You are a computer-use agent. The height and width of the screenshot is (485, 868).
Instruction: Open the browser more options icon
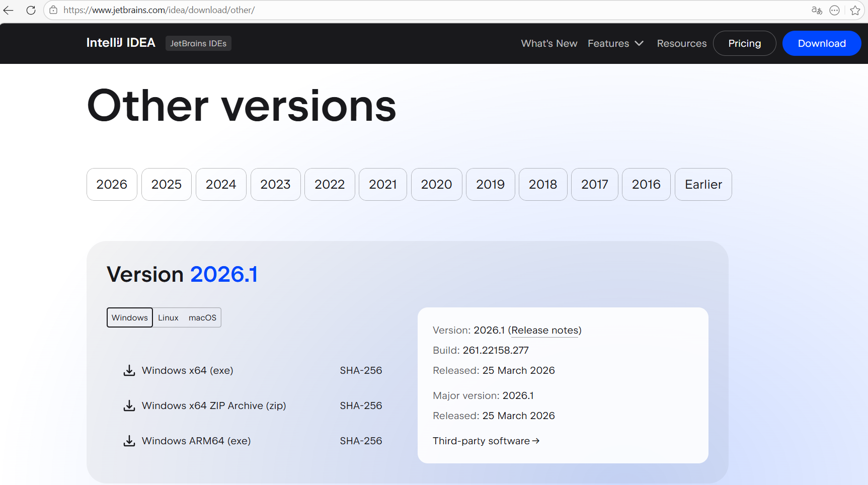tap(834, 10)
